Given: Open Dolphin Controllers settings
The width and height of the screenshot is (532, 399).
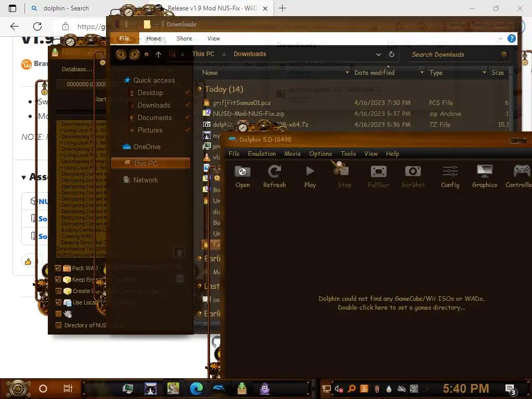Looking at the screenshot, I should click(x=518, y=177).
